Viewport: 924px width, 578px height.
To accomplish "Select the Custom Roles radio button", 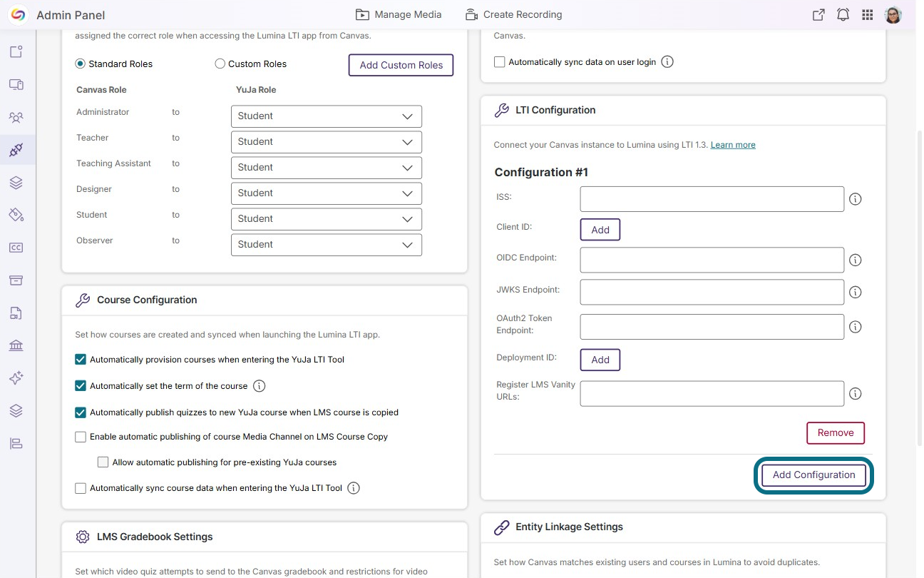I will click(220, 64).
